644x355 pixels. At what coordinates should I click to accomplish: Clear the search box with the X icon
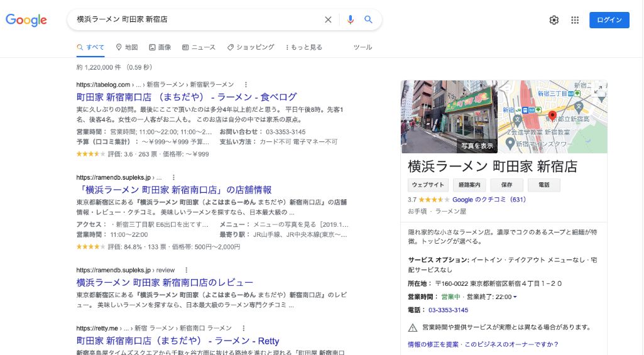pos(328,19)
